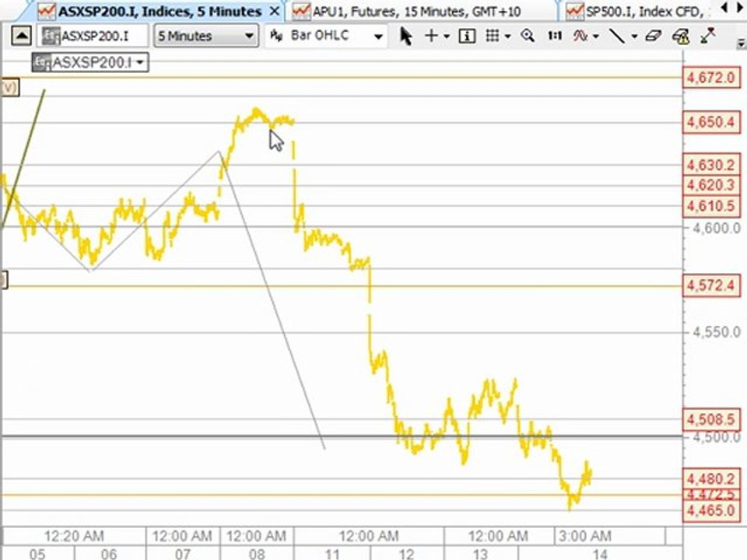This screenshot has width=747, height=560.
Task: Click date 11 on time axis
Action: 332,554
